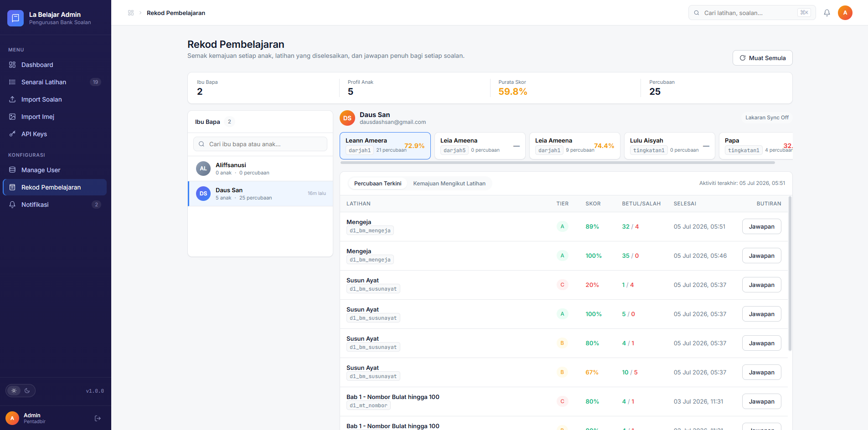
Task: Select Leia Ameena darjah1 child card
Action: click(575, 146)
